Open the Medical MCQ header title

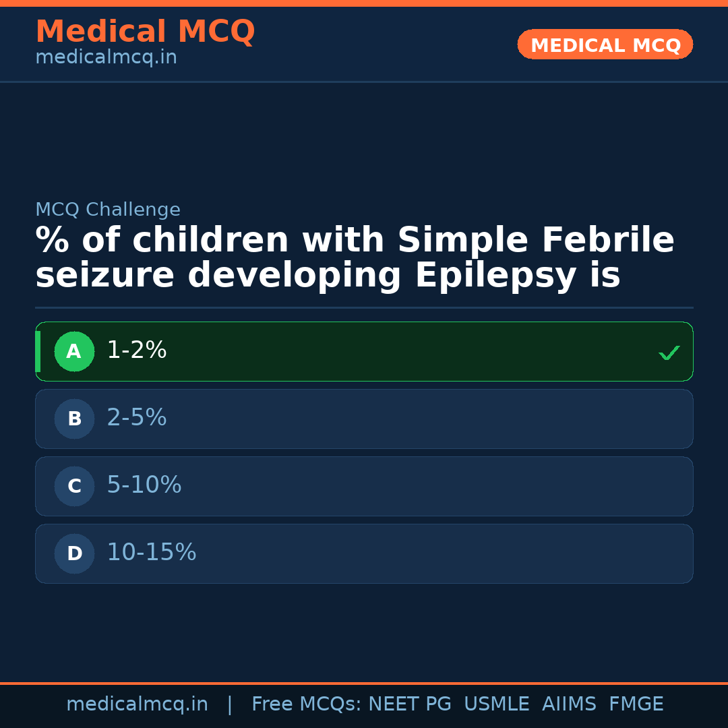click(145, 32)
